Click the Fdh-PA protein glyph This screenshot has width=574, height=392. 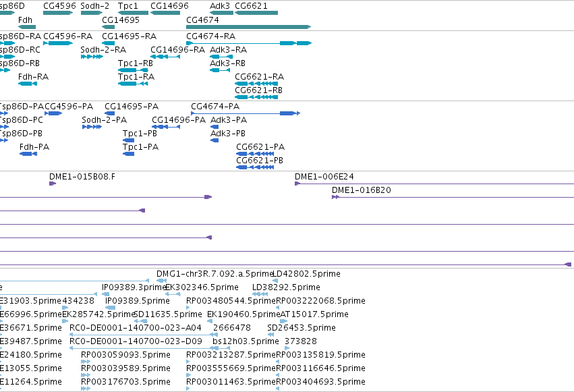coord(28,154)
